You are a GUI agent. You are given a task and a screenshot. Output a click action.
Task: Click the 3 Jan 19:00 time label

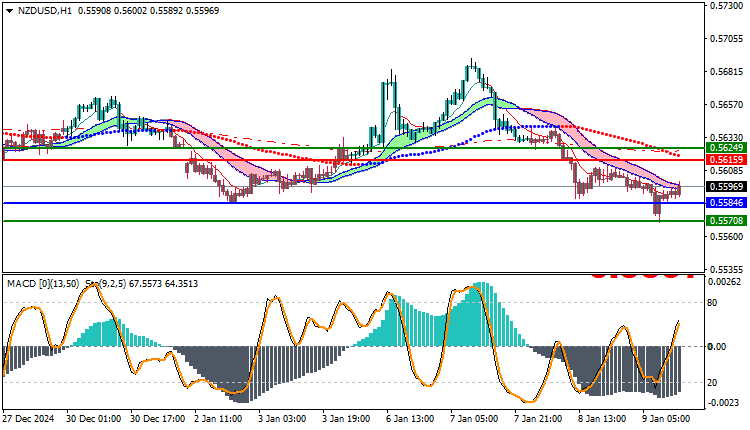(347, 419)
